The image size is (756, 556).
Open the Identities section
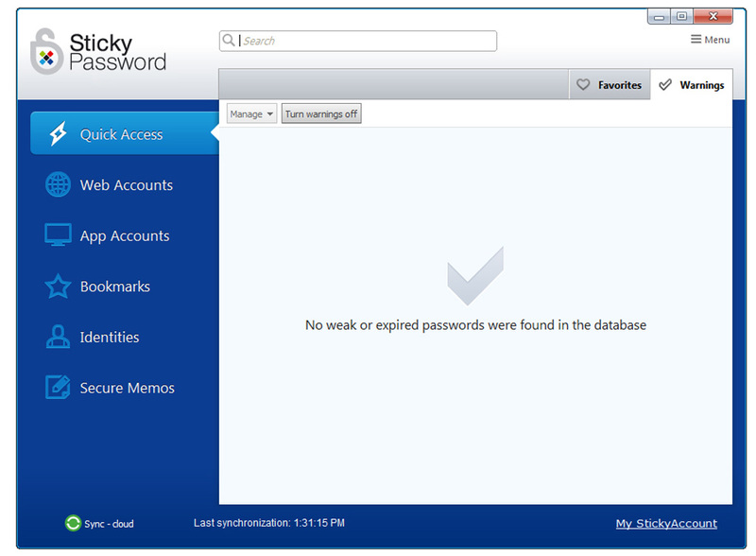(x=125, y=337)
